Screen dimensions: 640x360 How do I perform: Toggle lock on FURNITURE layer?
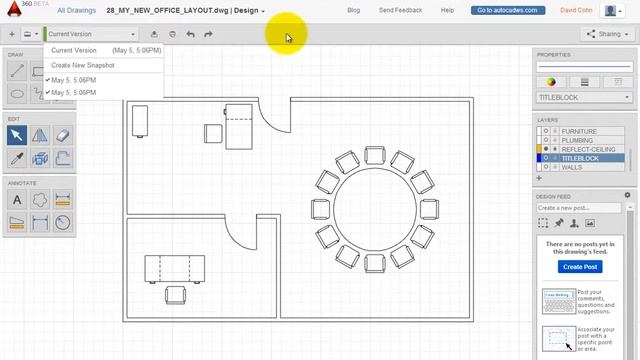[x=555, y=131]
